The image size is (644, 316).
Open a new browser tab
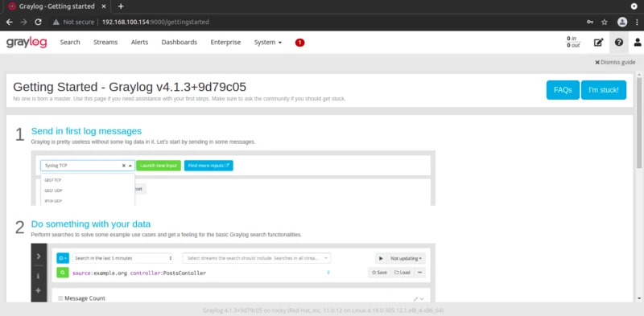pos(120,6)
